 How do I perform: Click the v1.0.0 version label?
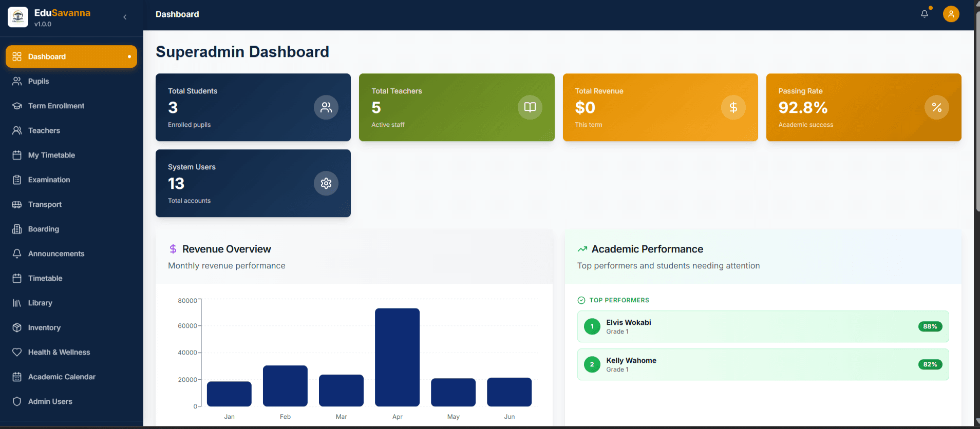point(43,24)
